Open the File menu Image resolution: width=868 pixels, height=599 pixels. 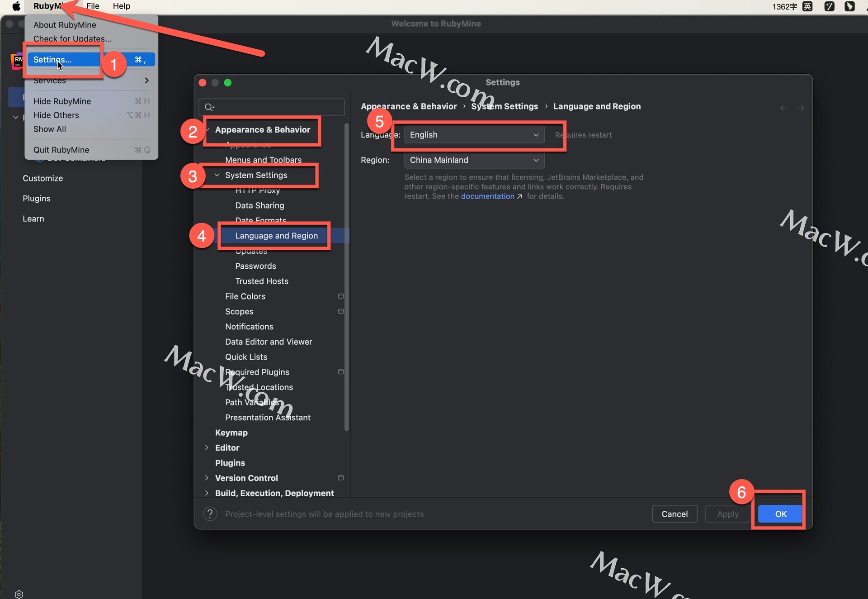tap(93, 6)
